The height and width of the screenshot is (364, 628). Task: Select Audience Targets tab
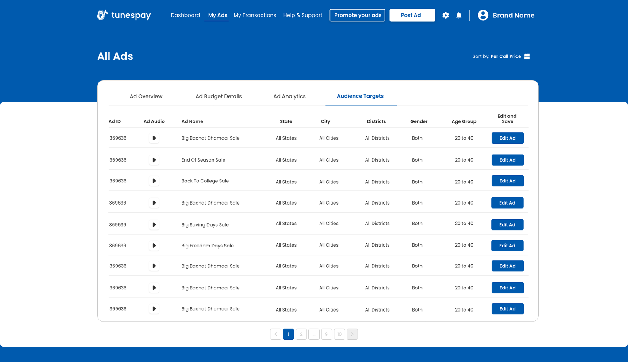coord(360,96)
